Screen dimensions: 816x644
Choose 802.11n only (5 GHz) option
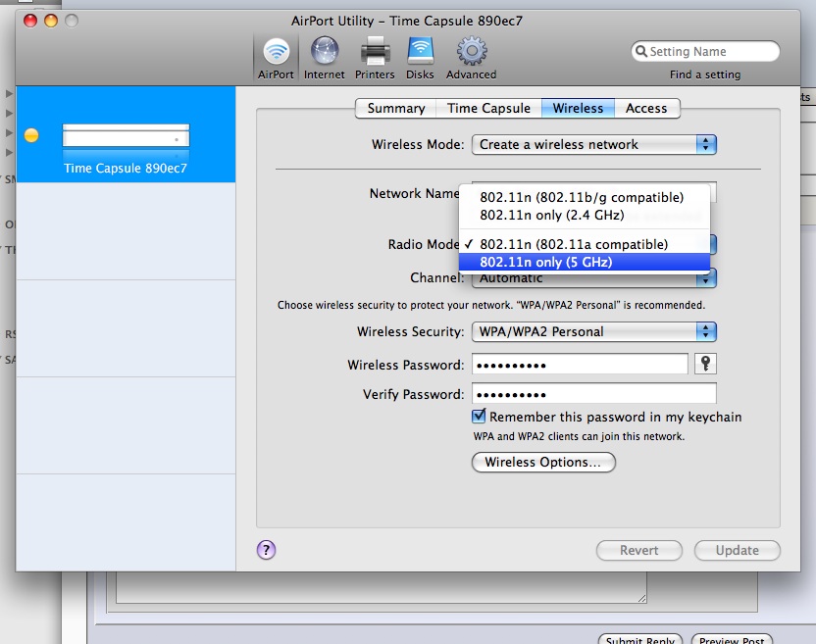pos(585,262)
